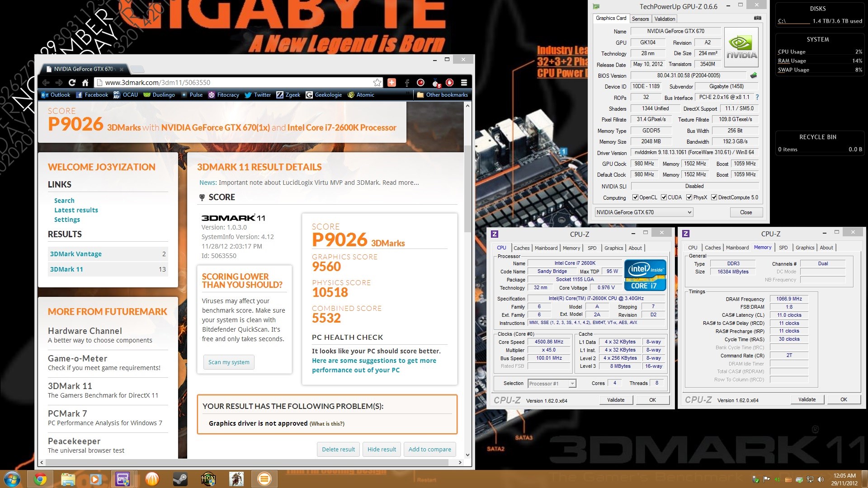Toggle the PhysX checkbox in GPU-Z
868x488 pixels.
tap(689, 197)
